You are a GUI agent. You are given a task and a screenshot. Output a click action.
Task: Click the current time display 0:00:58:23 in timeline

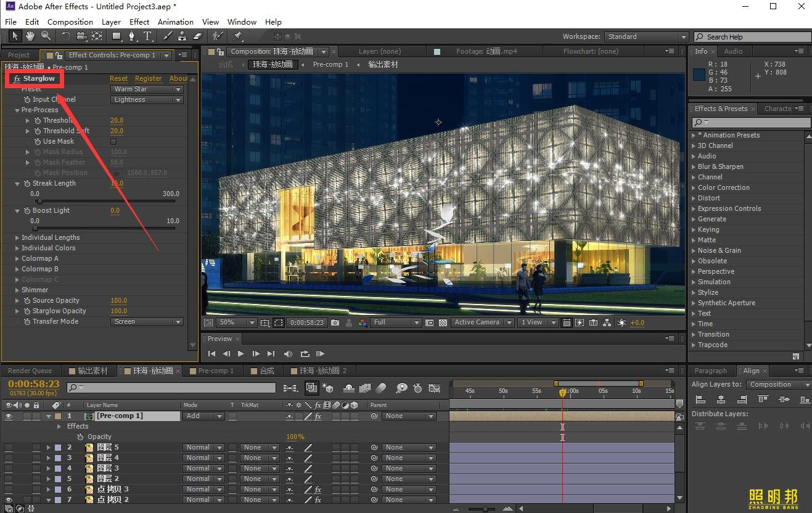[33, 384]
